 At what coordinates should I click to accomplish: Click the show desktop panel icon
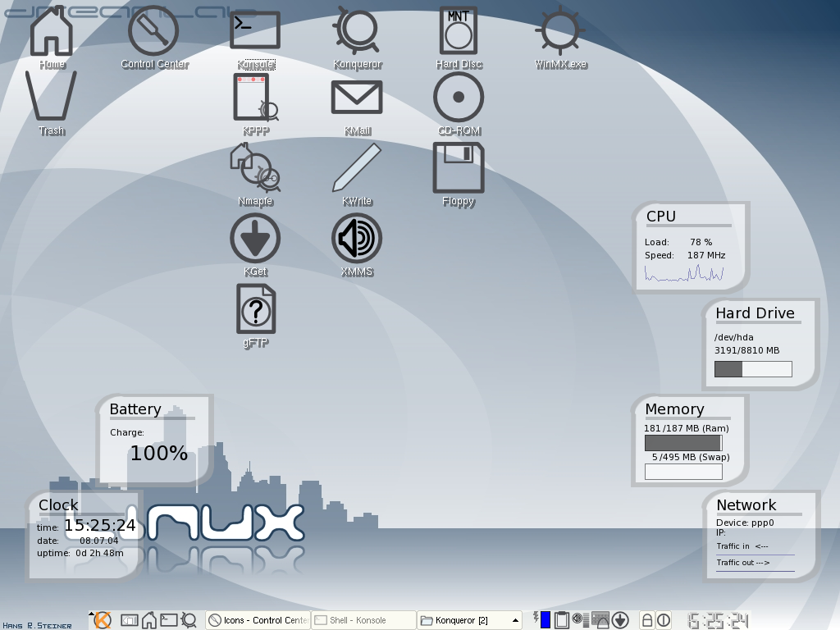pos(129,620)
